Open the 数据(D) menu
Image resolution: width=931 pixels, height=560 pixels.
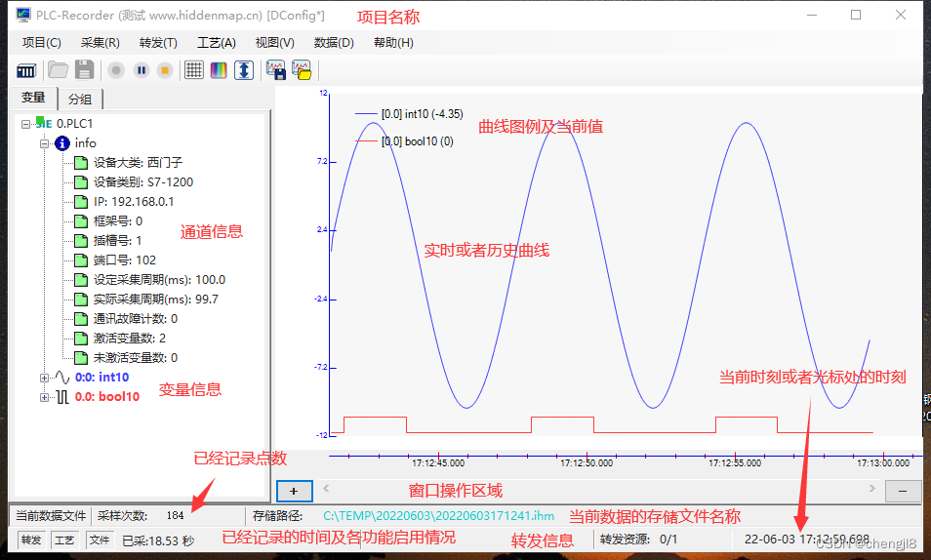coord(334,43)
